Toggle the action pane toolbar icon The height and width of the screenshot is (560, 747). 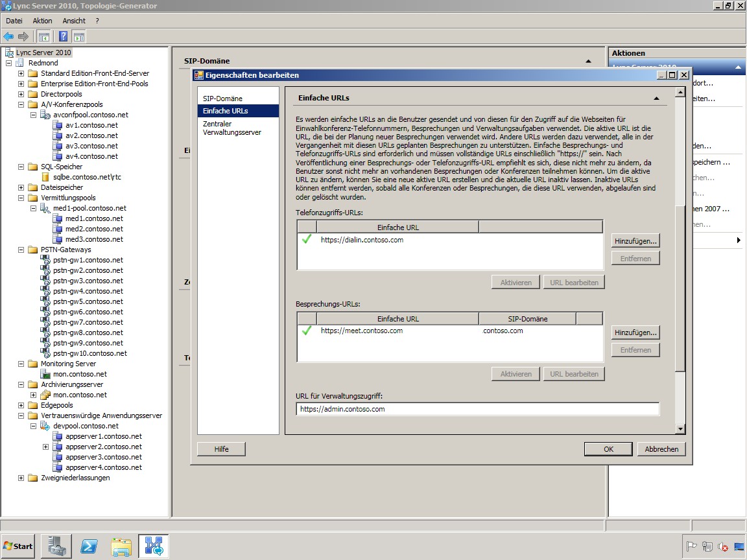coord(79,37)
